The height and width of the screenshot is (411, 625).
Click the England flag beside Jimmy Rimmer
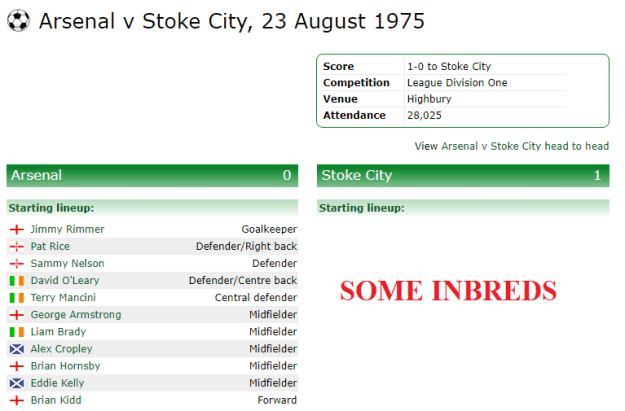pyautogui.click(x=16, y=230)
